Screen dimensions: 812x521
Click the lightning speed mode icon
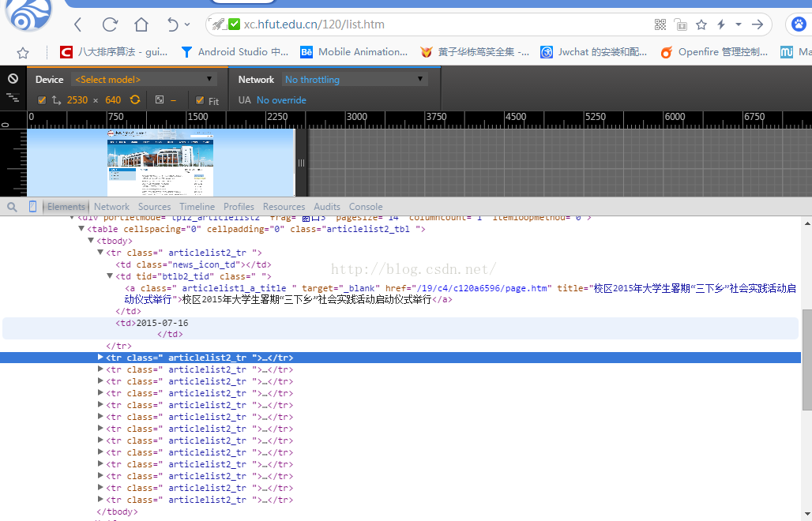tap(721, 24)
